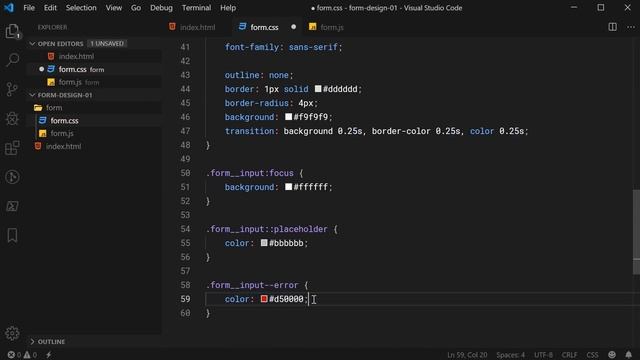
Task: Click line number 50 in the gutter
Action: (185, 173)
